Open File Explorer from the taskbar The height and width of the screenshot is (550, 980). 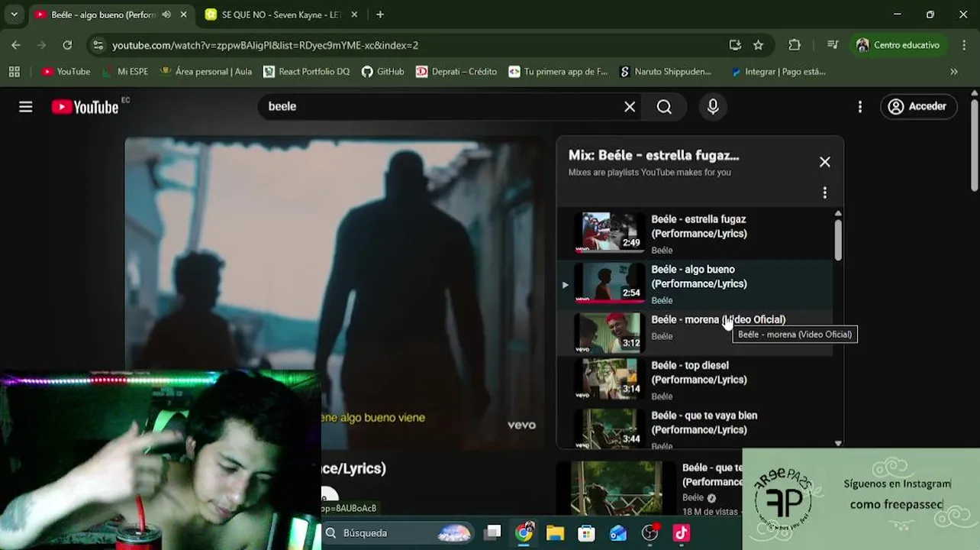click(x=555, y=532)
